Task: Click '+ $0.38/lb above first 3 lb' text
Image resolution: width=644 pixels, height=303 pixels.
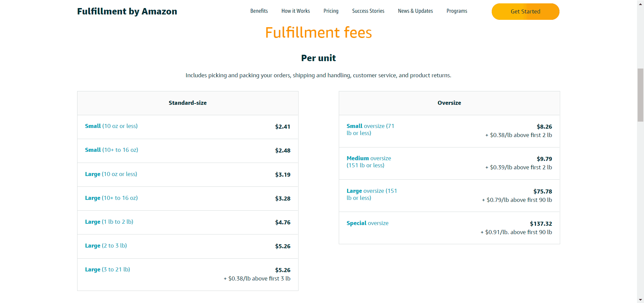Action: point(257,278)
